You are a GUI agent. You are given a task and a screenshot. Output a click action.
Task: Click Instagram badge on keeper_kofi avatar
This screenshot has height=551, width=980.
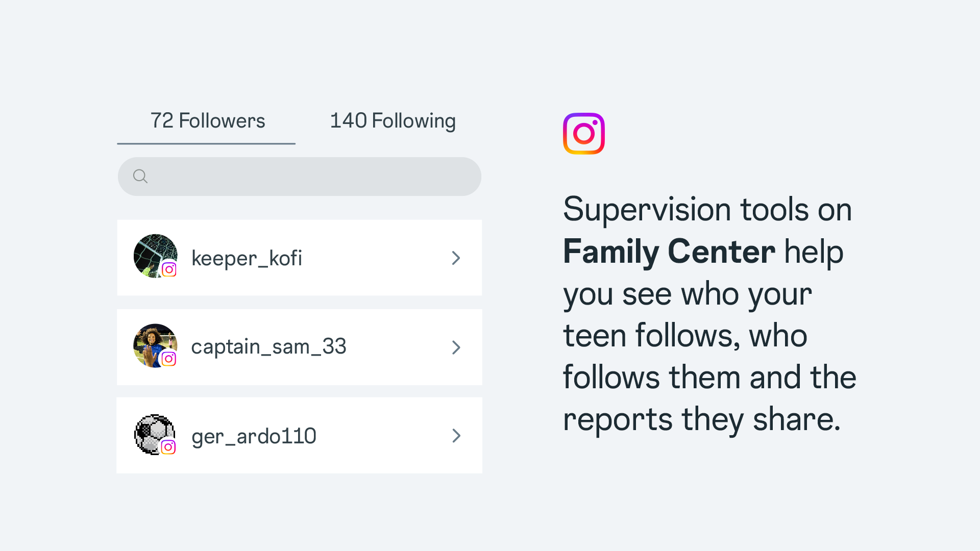coord(169,269)
